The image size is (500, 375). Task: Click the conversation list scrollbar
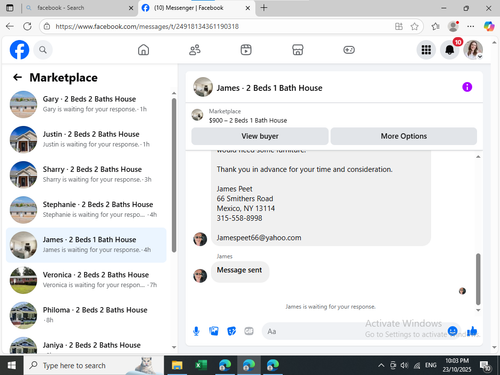pos(174,175)
